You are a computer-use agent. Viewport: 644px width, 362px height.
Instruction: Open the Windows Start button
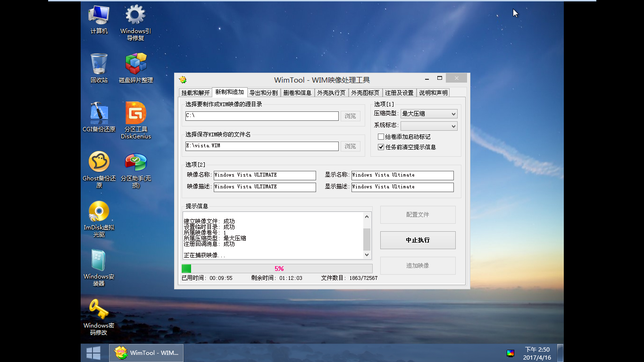93,353
